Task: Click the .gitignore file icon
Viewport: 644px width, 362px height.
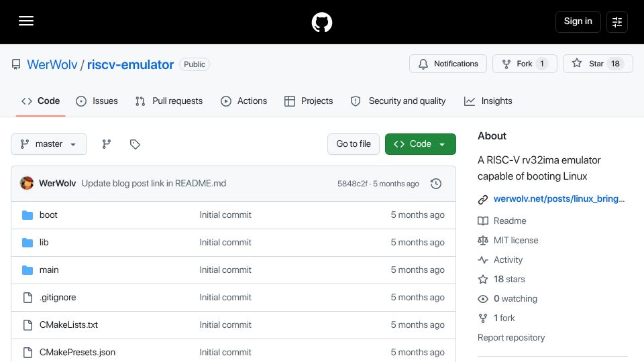Action: (x=28, y=298)
